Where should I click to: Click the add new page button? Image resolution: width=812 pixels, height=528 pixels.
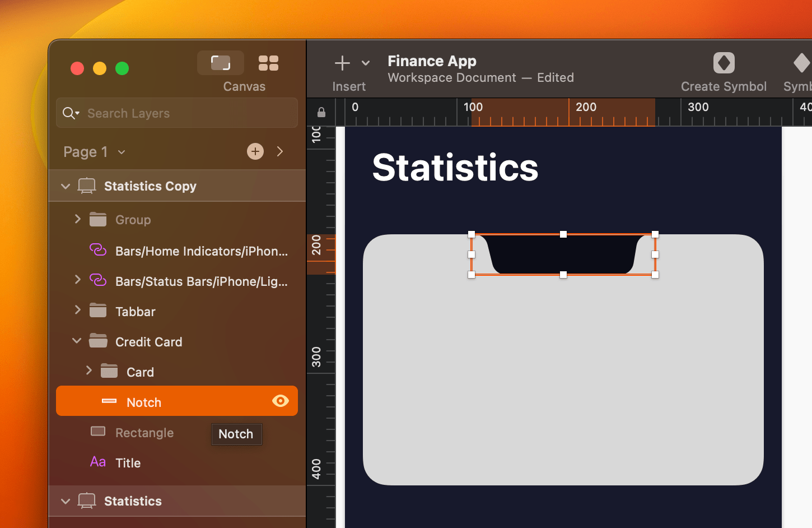click(255, 151)
